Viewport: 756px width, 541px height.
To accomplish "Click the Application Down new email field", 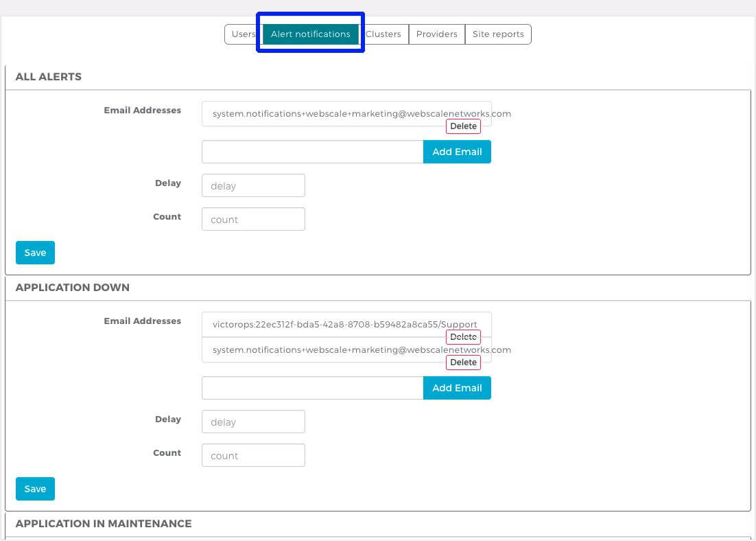I will tap(312, 388).
